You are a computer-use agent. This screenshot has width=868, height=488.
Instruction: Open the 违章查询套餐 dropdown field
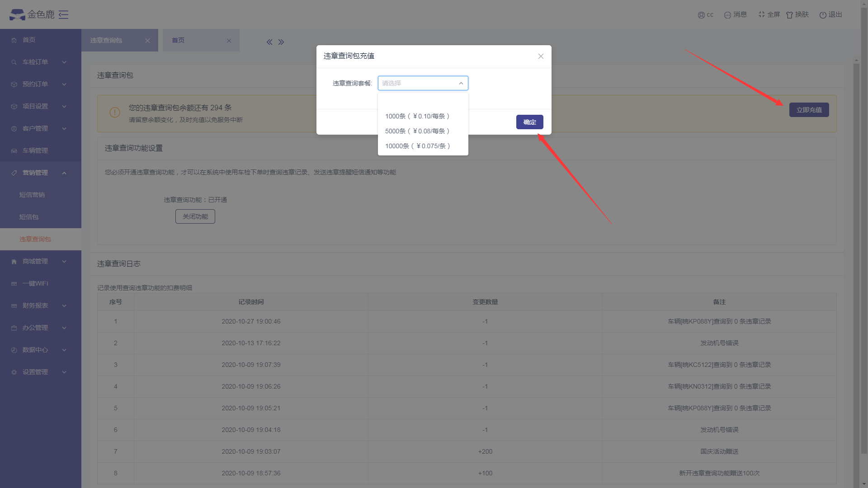click(x=423, y=83)
